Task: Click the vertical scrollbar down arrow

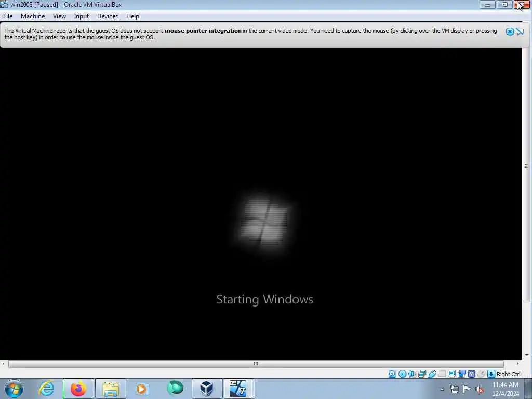Action: coord(526,355)
